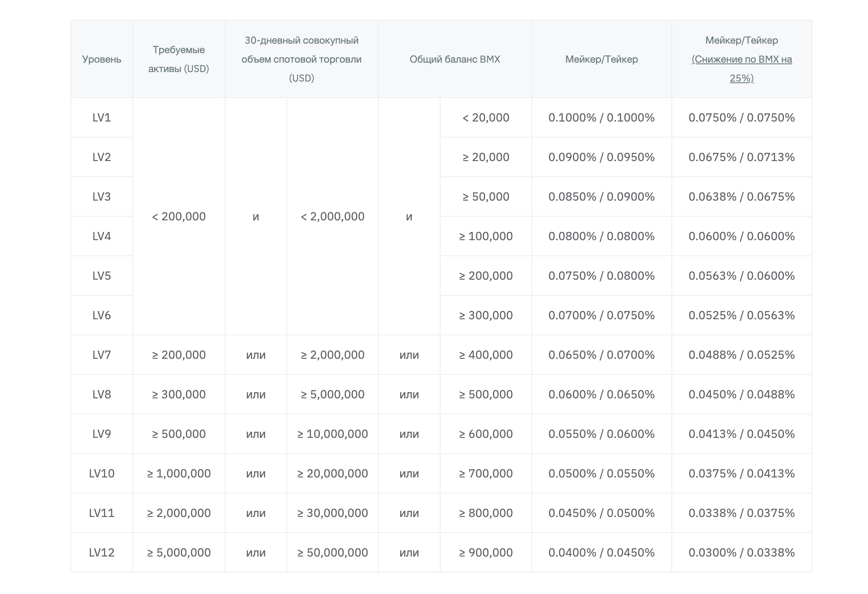Click the LV1 level cell
Image resolution: width=868 pixels, height=594 pixels.
101,118
